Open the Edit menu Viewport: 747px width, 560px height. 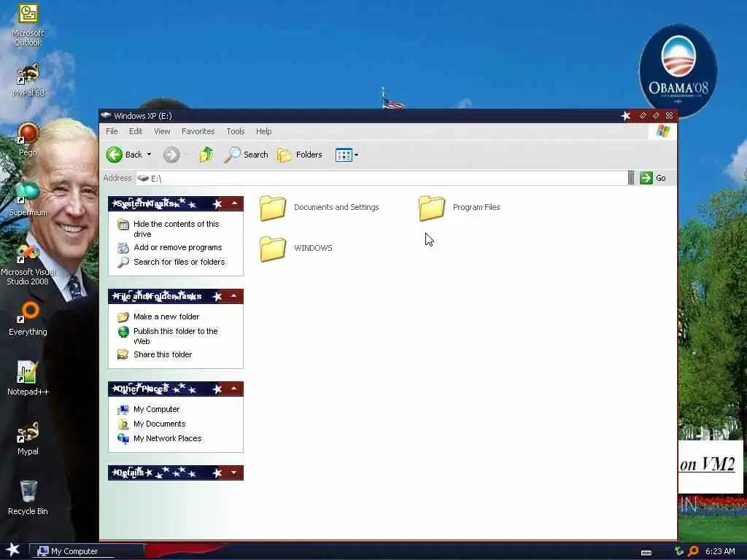coord(136,131)
